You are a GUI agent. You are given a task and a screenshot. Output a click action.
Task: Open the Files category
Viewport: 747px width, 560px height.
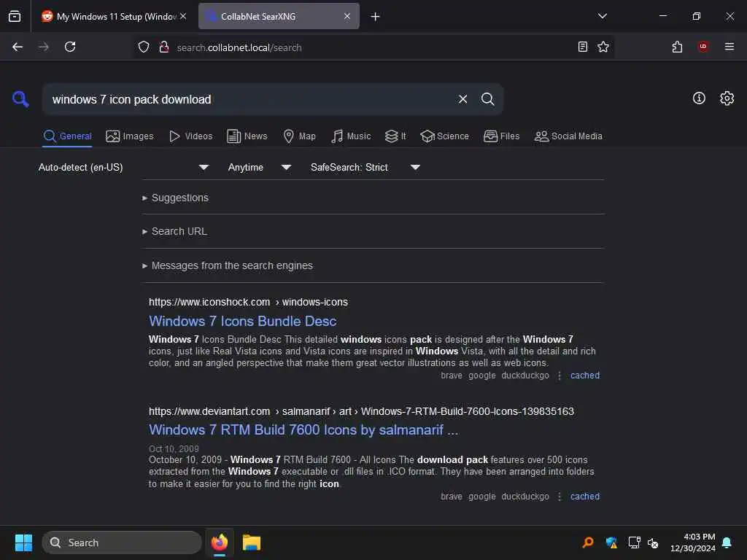(x=501, y=136)
